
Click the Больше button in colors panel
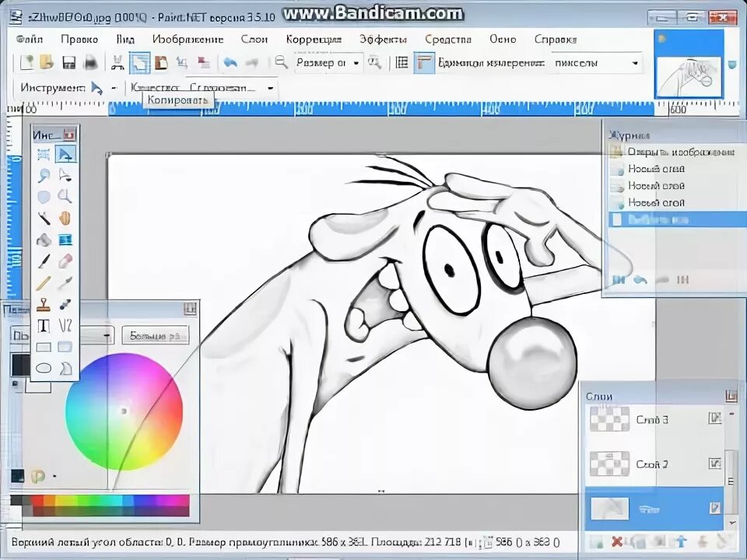point(156,336)
